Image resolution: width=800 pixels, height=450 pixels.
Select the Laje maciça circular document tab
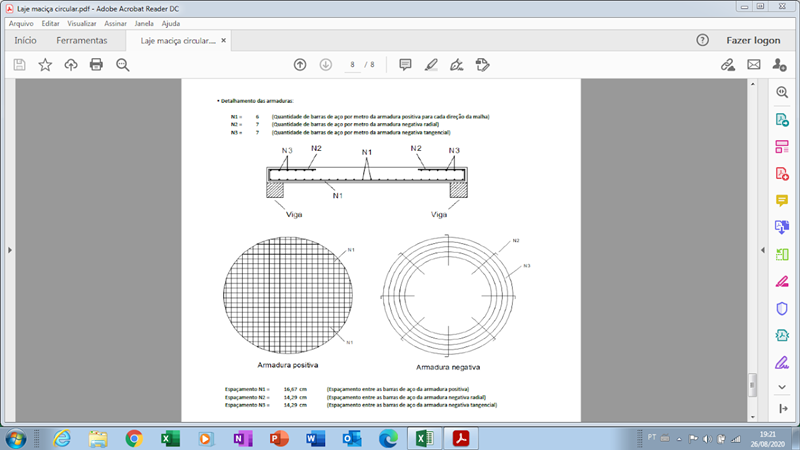pos(178,41)
